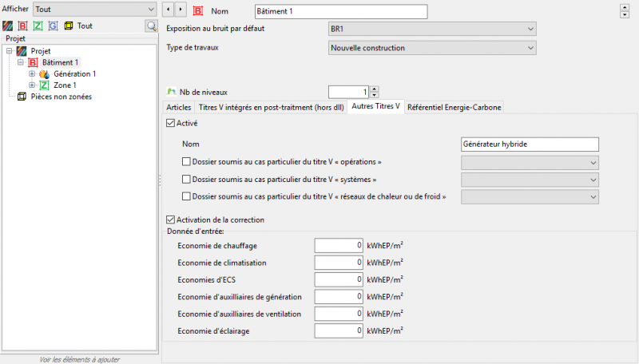Click the red B icon beside Nom

pos(198,11)
